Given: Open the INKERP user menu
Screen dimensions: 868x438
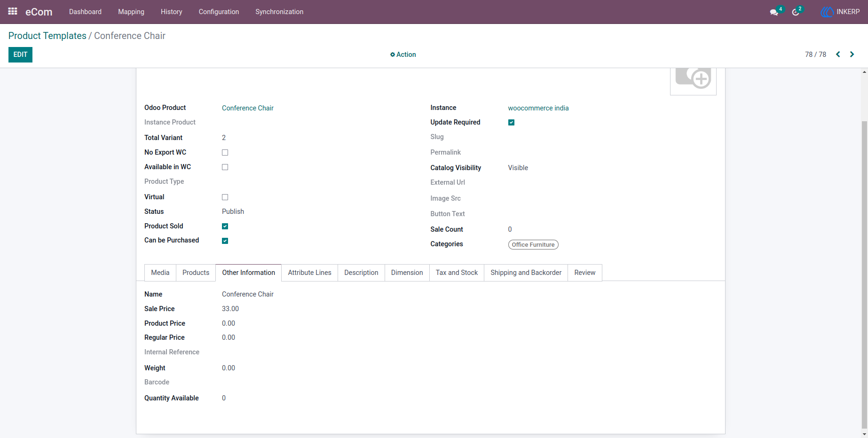Looking at the screenshot, I should (840, 12).
